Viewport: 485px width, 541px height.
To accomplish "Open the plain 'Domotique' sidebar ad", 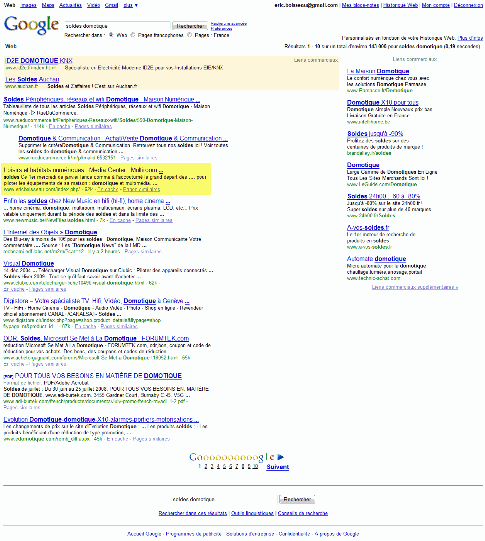I will point(363,165).
